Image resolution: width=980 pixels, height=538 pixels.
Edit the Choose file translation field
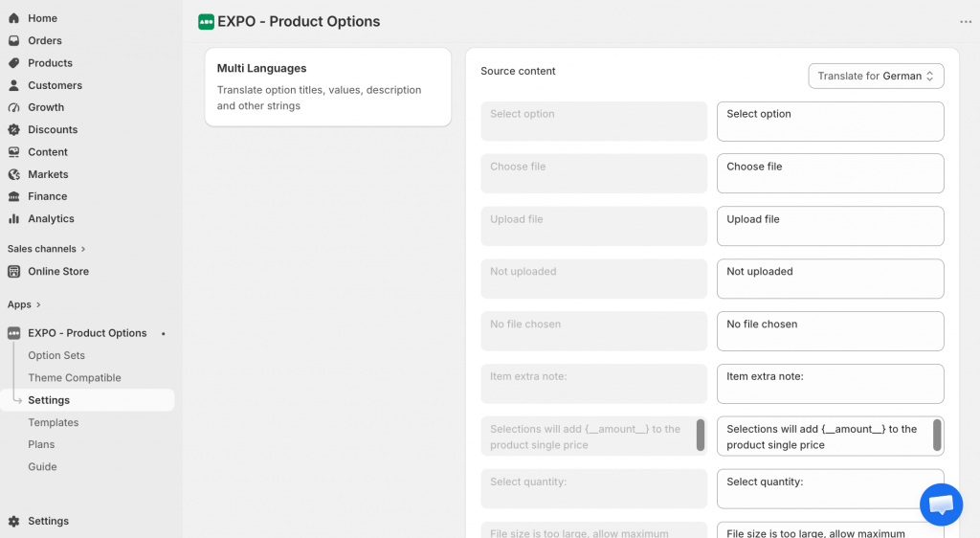pos(830,173)
